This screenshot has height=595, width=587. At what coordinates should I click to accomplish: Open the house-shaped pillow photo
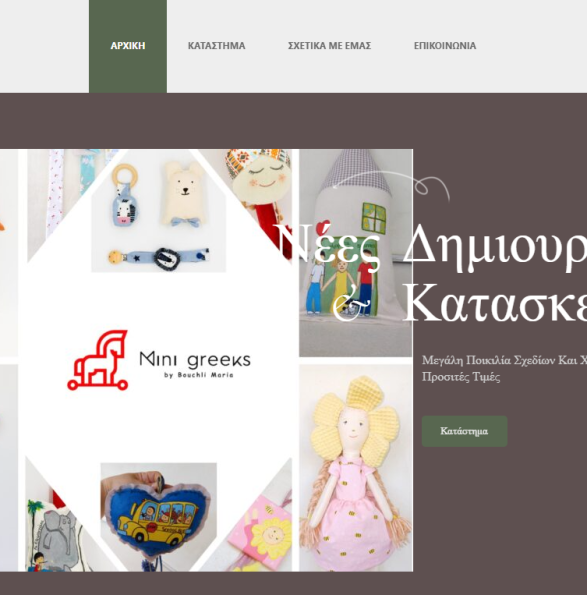point(356,253)
